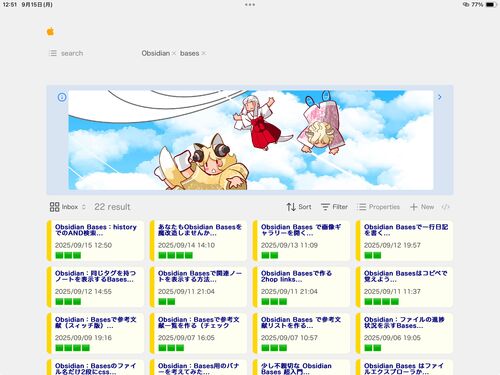Image resolution: width=500 pixels, height=375 pixels.
Task: Click the 22 result count
Action: tap(112, 207)
